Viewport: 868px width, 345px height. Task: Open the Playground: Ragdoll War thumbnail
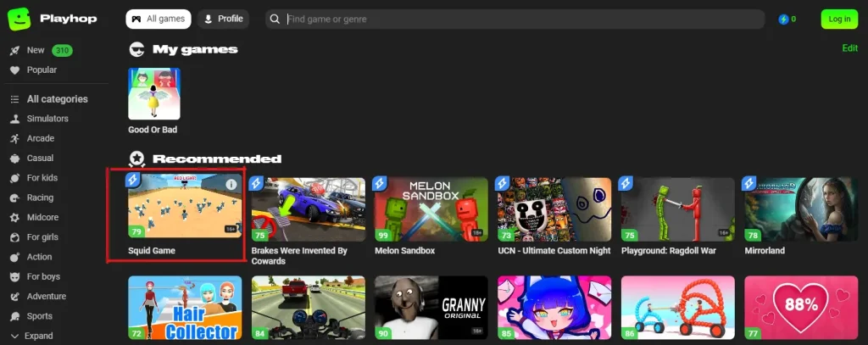pyautogui.click(x=677, y=209)
